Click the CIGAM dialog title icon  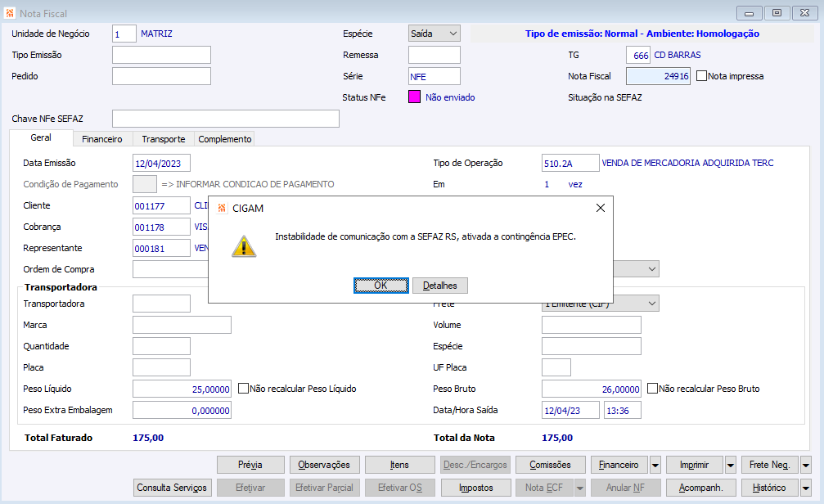point(222,208)
